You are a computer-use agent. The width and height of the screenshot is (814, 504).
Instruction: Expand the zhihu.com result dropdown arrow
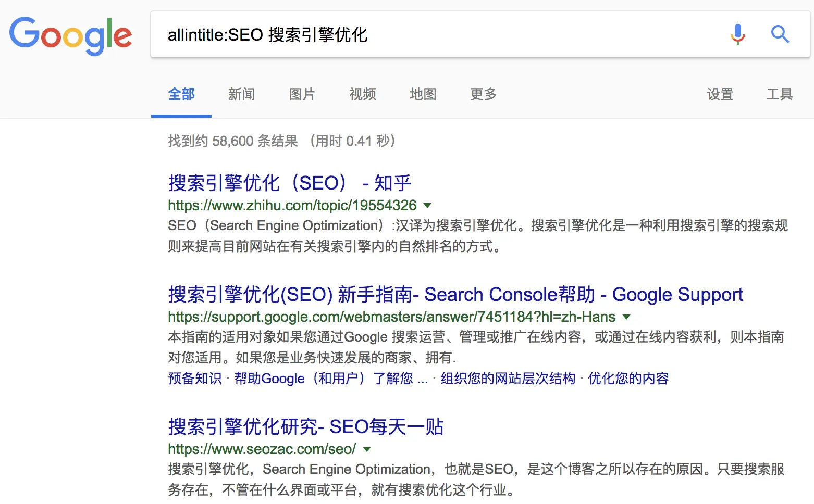[x=427, y=205]
